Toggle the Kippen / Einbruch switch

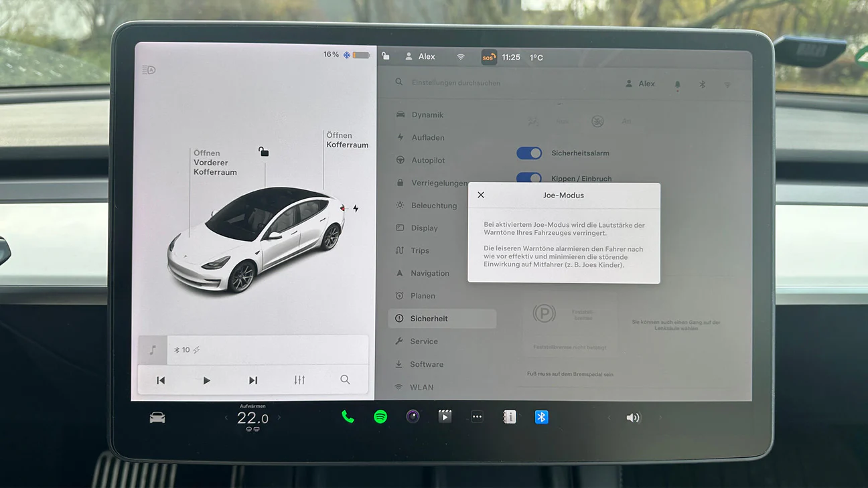click(x=529, y=177)
